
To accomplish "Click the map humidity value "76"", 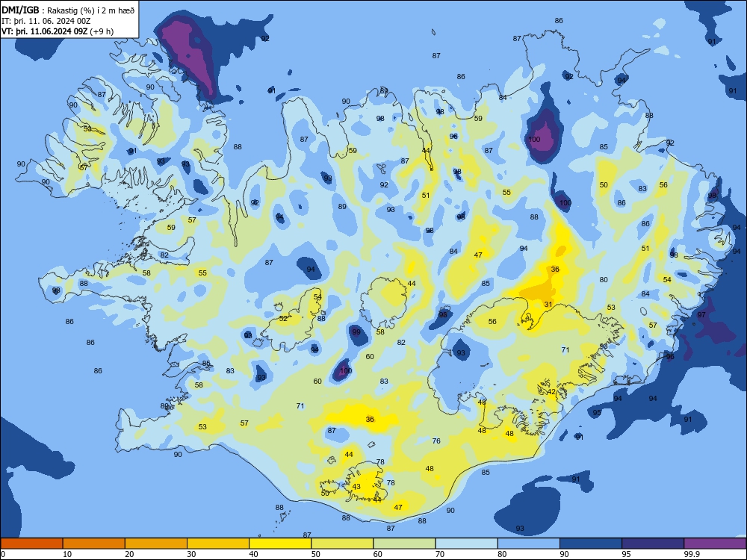I will (436, 441).
